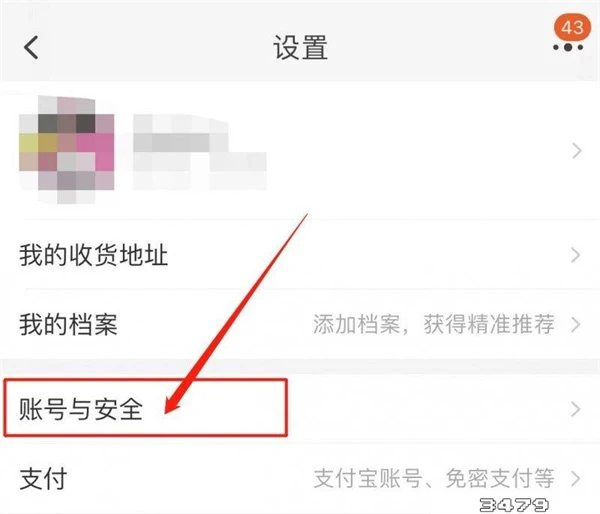Tap the back arrow in header
This screenshot has width=600, height=514.
click(x=31, y=47)
